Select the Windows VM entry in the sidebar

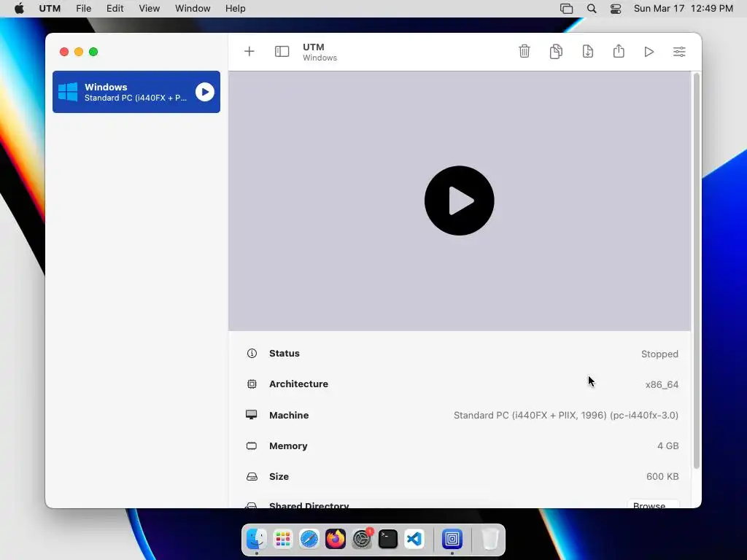point(136,92)
